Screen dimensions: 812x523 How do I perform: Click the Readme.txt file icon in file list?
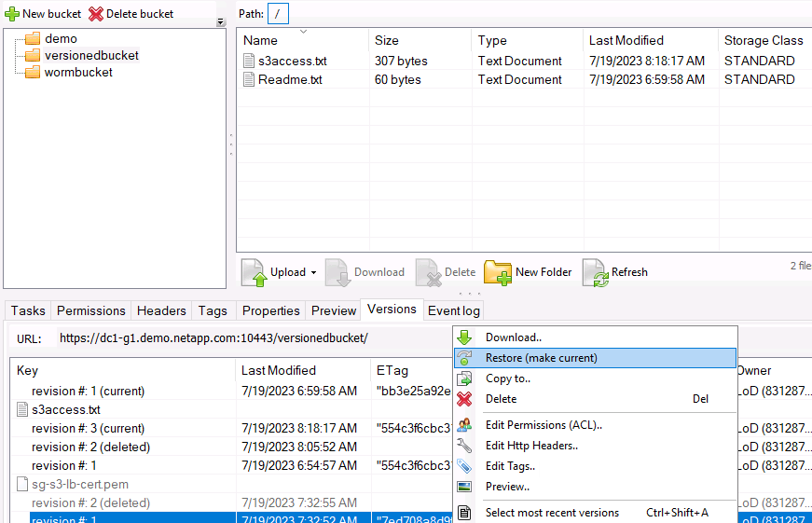(249, 80)
